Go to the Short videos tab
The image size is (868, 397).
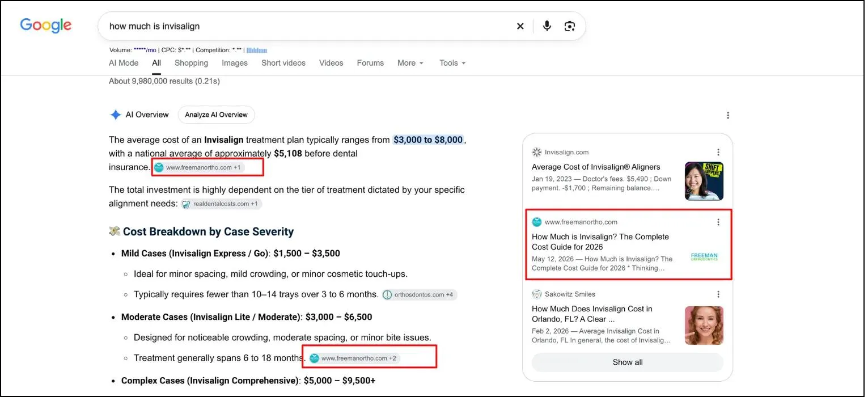[283, 63]
